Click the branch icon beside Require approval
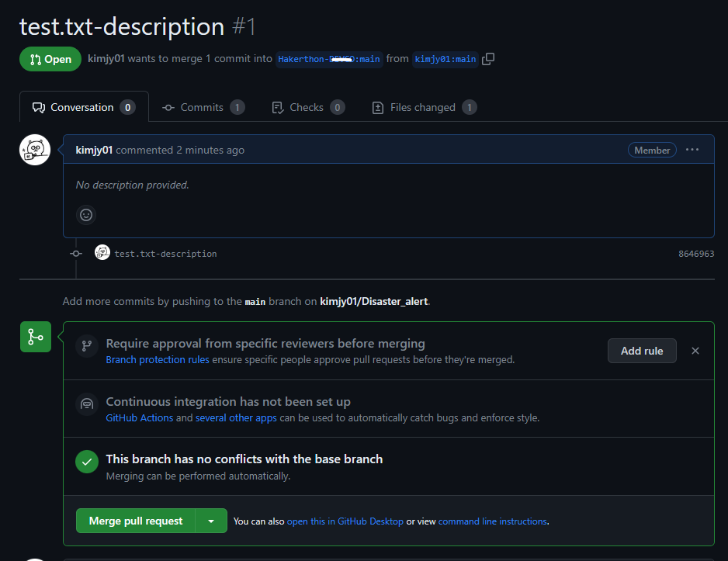Viewport: 728px width, 561px height. [87, 346]
